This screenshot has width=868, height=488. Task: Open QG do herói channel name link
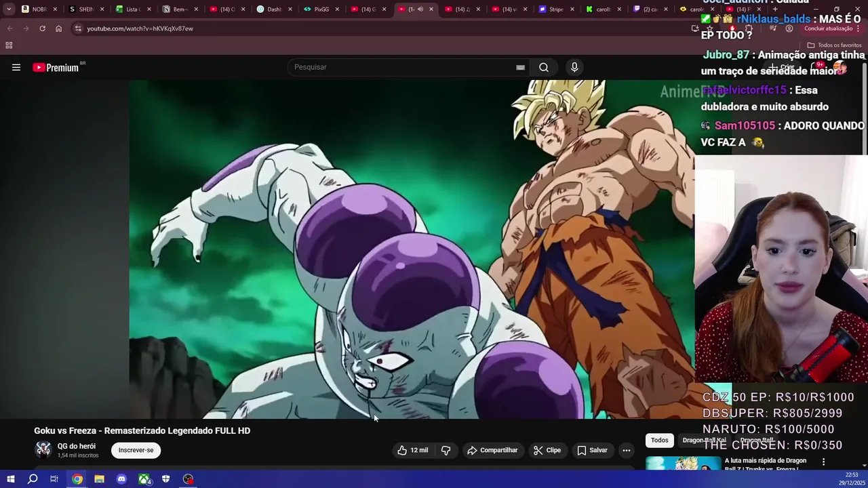77,446
